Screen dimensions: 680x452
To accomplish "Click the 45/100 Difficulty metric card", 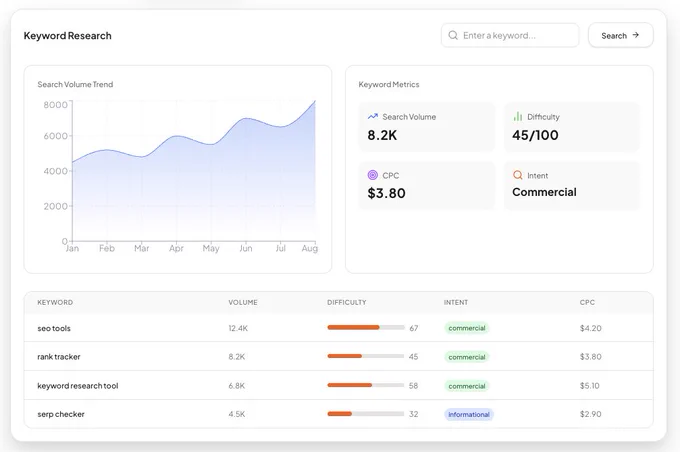I will [x=572, y=127].
